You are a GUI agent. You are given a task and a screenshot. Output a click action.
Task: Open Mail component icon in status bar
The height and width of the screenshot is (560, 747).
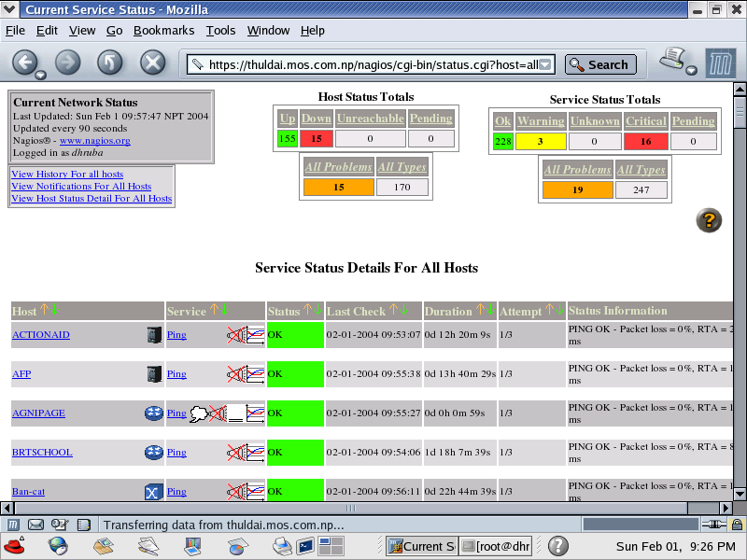pyautogui.click(x=35, y=525)
